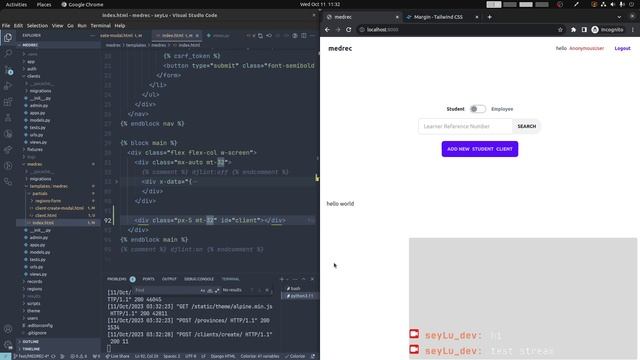Screen dimensions: 640x360
Task: Click the localhost address bar
Action: [457, 30]
